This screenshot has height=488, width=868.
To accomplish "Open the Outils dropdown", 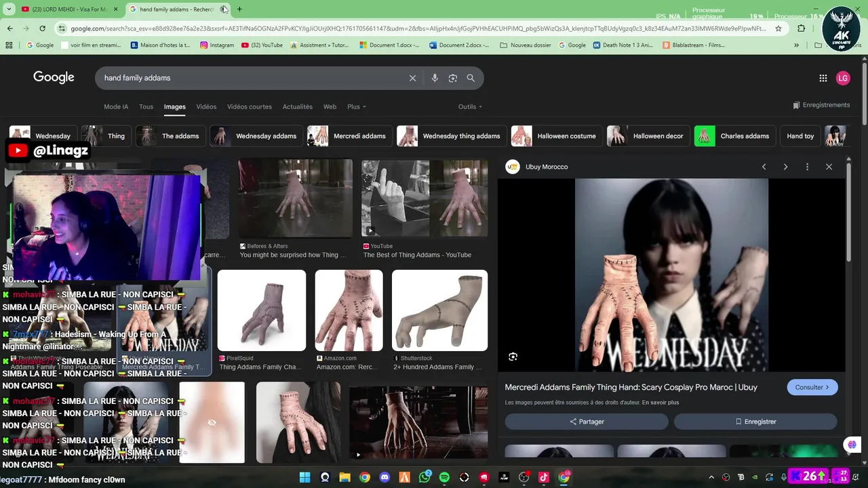I will [470, 106].
